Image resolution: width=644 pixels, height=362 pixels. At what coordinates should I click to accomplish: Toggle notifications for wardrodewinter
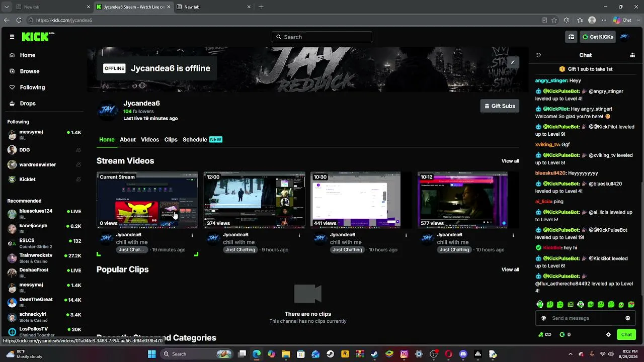click(78, 164)
